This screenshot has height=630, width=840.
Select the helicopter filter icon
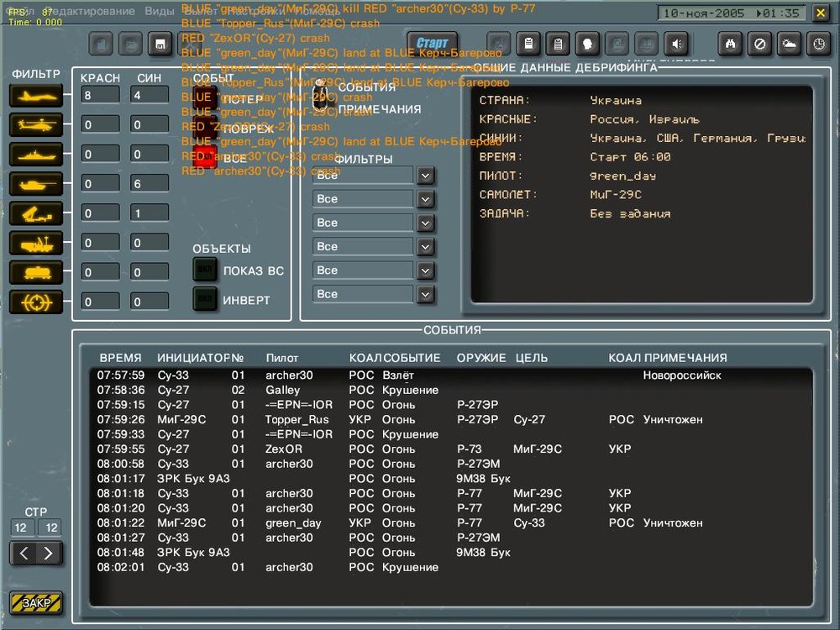(36, 125)
